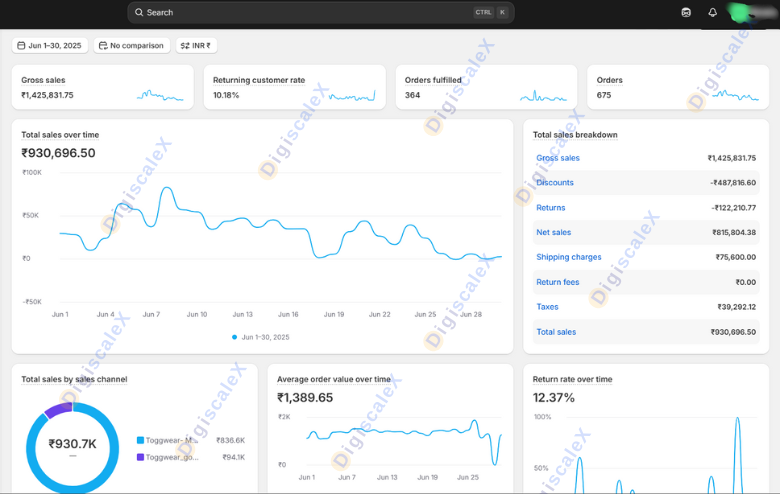Click the purple Toggwear legend swatch

140,457
